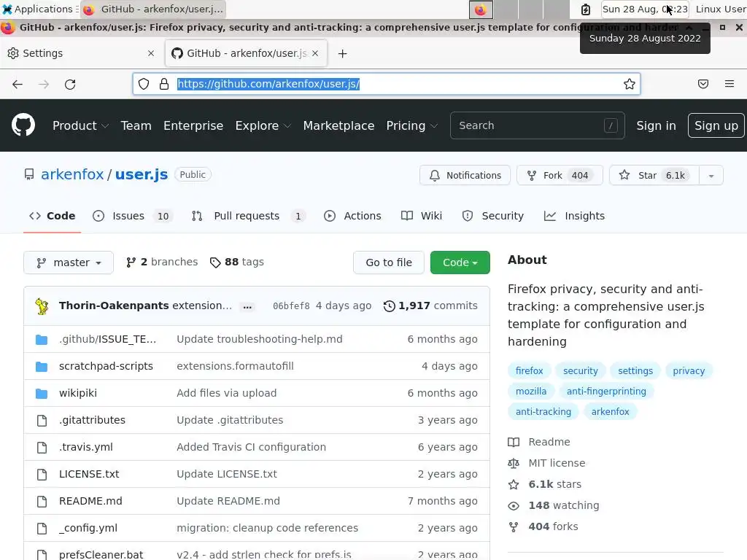The image size is (747, 560).
Task: Close the GitHub arkenfox tab
Action: click(x=315, y=53)
